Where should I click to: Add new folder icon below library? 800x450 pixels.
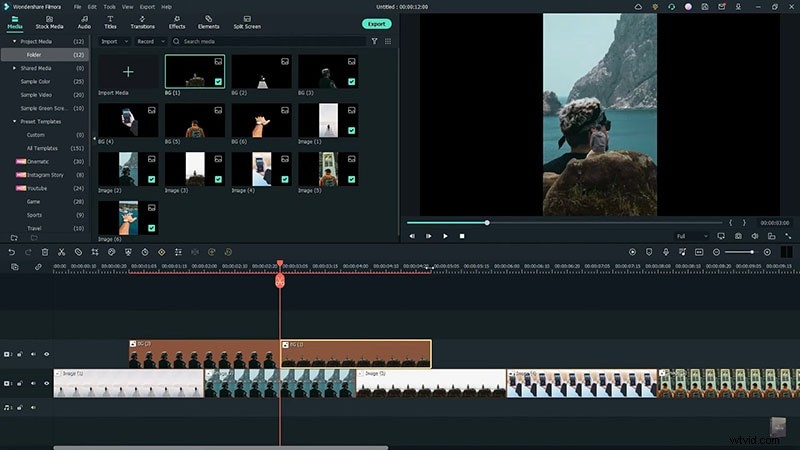(14, 238)
